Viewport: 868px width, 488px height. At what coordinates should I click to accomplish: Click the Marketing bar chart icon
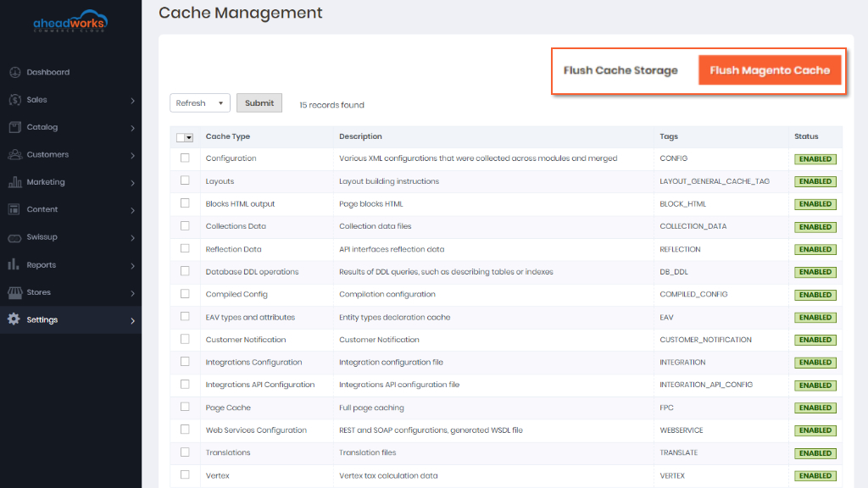coord(15,182)
